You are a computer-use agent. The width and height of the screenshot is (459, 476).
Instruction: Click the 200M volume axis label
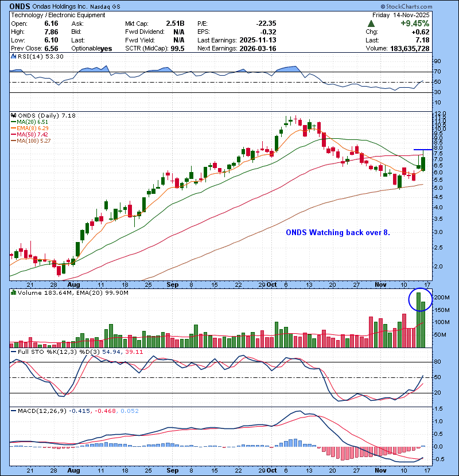441,298
